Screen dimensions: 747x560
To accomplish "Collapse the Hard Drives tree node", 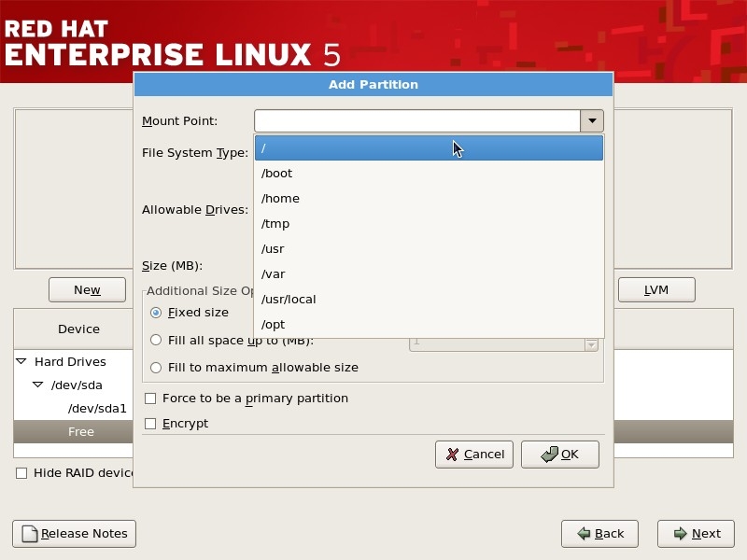I will tap(21, 361).
